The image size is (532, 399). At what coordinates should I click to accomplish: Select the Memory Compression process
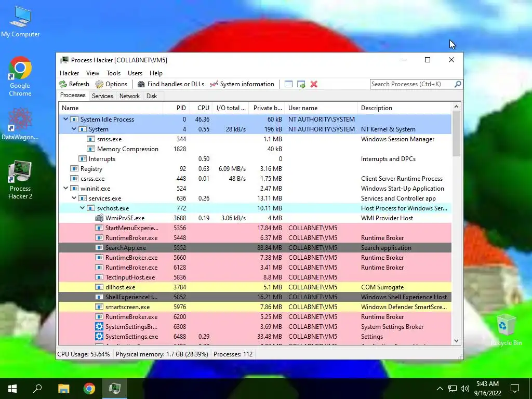click(255, 149)
